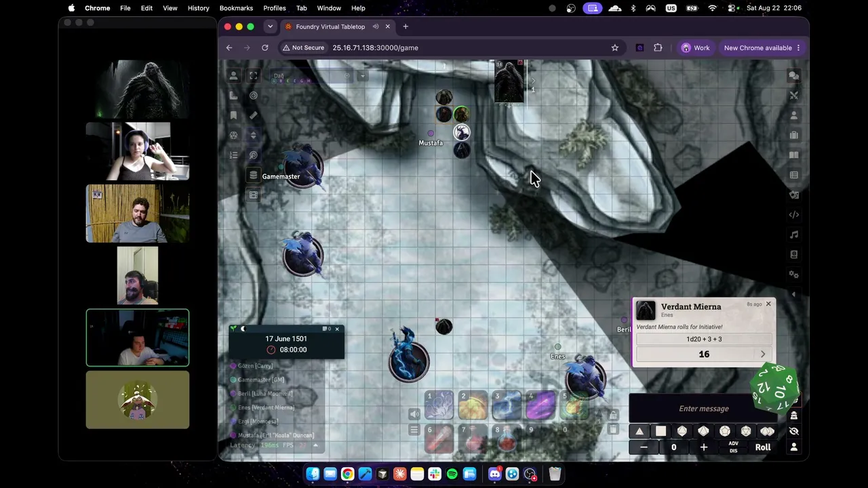Click the database stack tool icon
868x488 pixels.
tap(254, 176)
